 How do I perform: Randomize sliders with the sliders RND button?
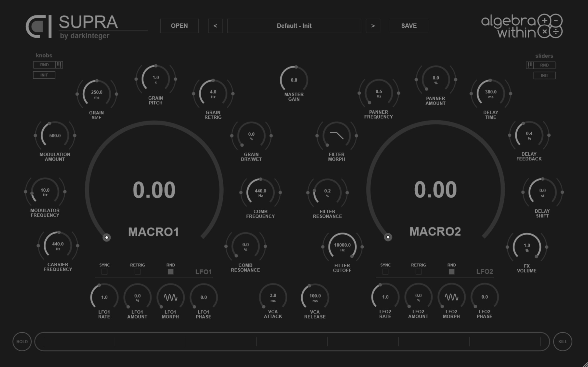544,65
